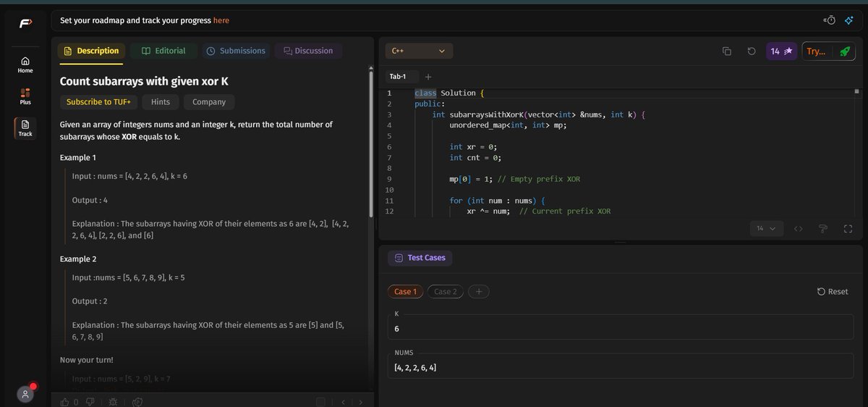Image resolution: width=868 pixels, height=407 pixels.
Task: Click Subscribe to TUF+ button
Action: pos(98,102)
